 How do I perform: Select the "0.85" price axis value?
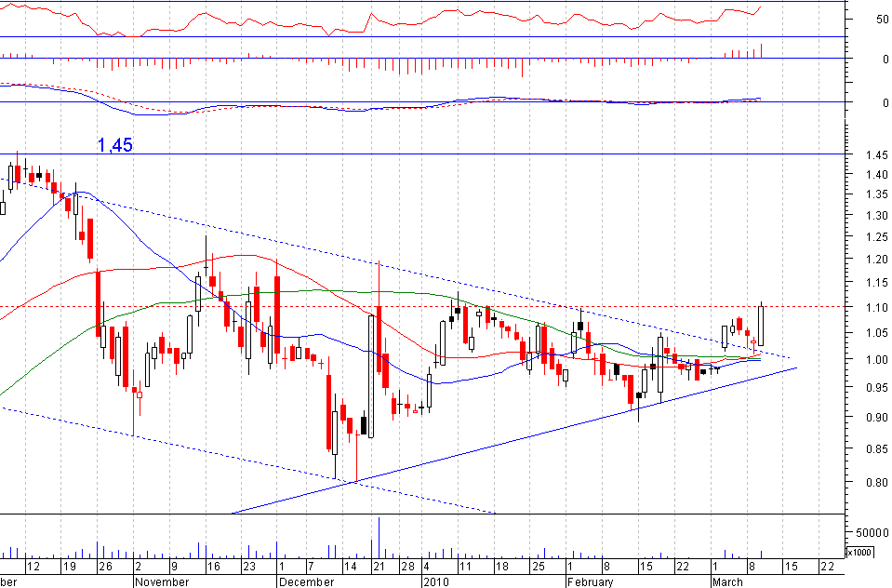pyautogui.click(x=876, y=448)
